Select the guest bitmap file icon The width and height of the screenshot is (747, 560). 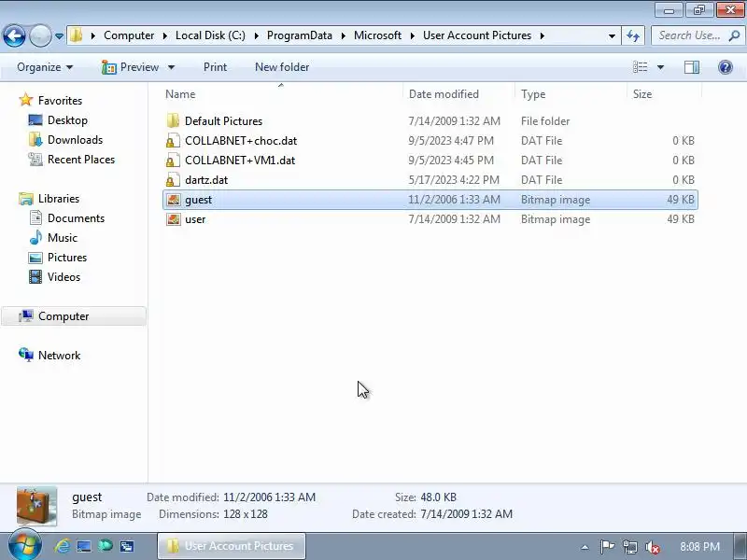(x=173, y=200)
